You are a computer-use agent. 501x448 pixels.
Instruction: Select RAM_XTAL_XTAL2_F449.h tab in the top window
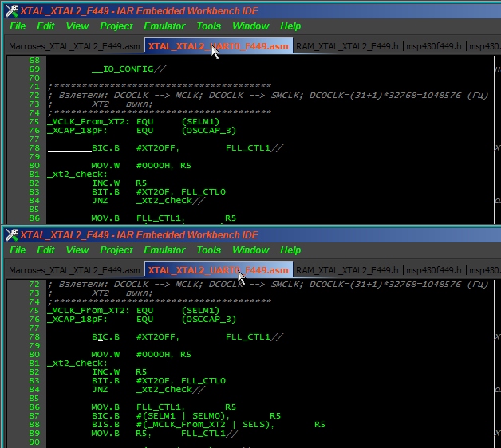click(347, 46)
